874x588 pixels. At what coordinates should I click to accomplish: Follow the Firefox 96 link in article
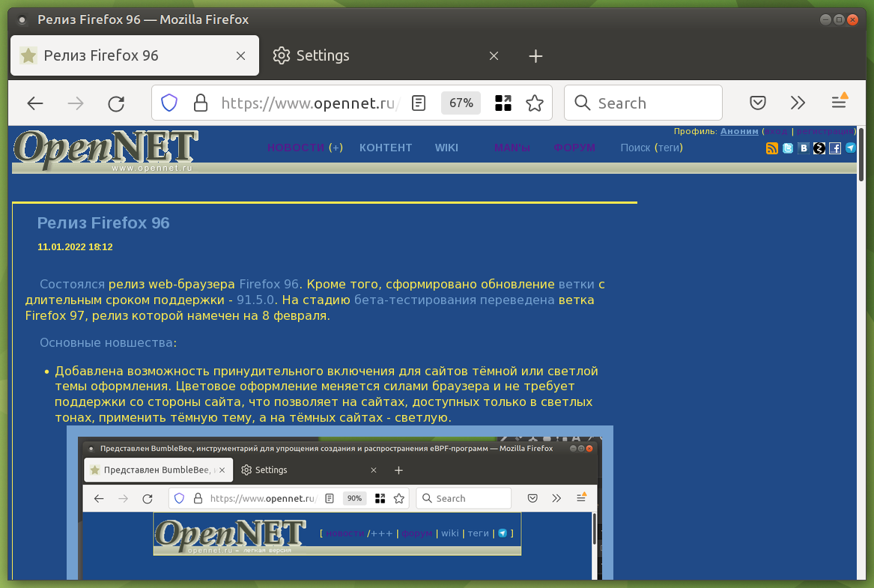pos(269,284)
